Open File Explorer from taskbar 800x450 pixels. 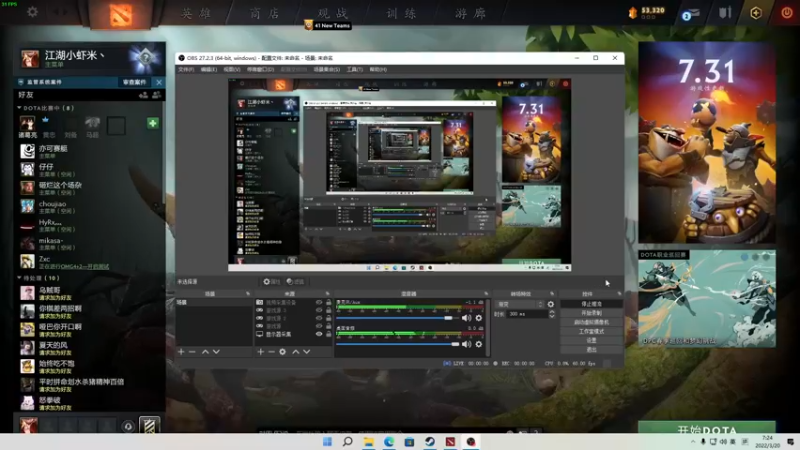[x=368, y=441]
